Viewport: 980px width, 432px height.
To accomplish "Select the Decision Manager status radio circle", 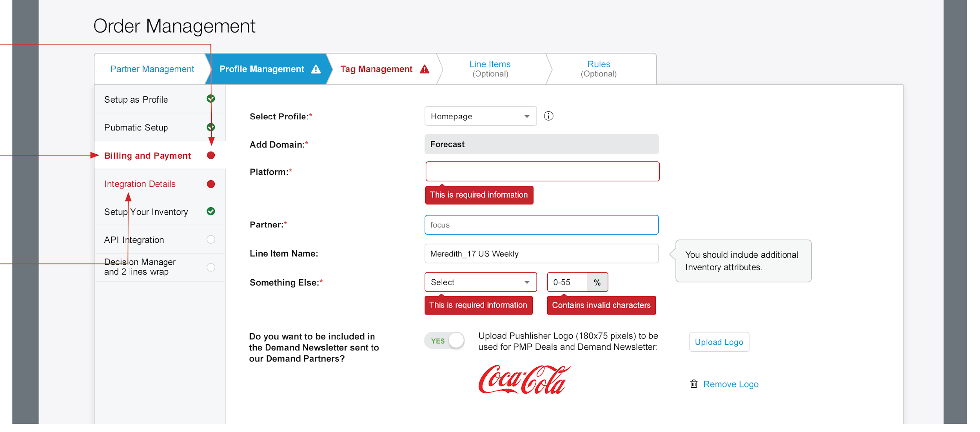I will 211,267.
